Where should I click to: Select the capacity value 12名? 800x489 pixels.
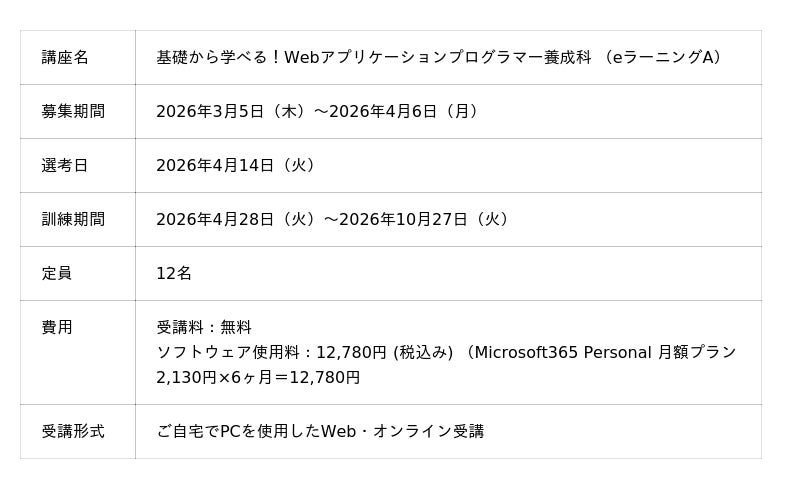point(174,274)
